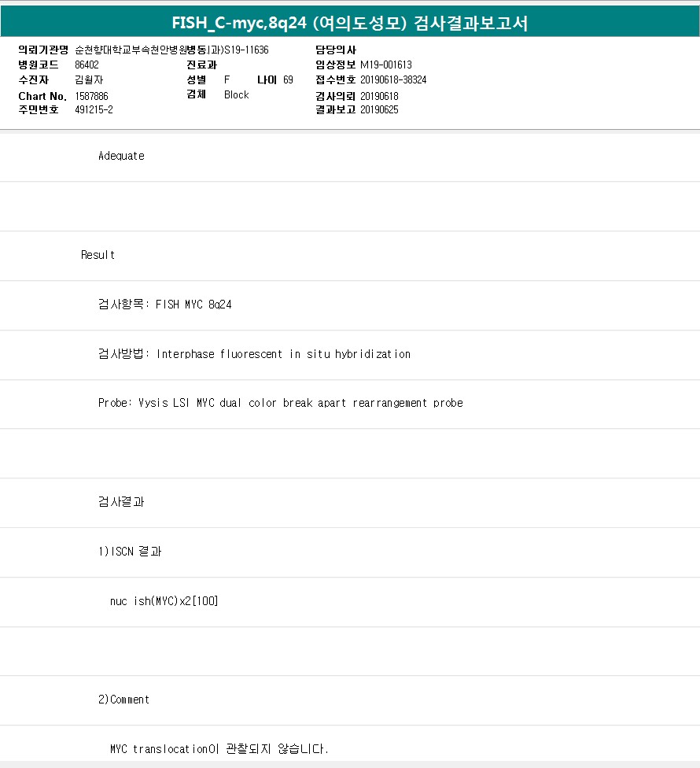Click resident number 491215-2
The height and width of the screenshot is (768, 700).
[94, 109]
